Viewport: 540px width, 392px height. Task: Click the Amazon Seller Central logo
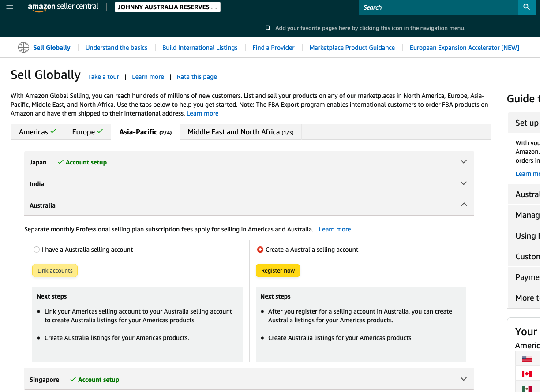pos(63,7)
